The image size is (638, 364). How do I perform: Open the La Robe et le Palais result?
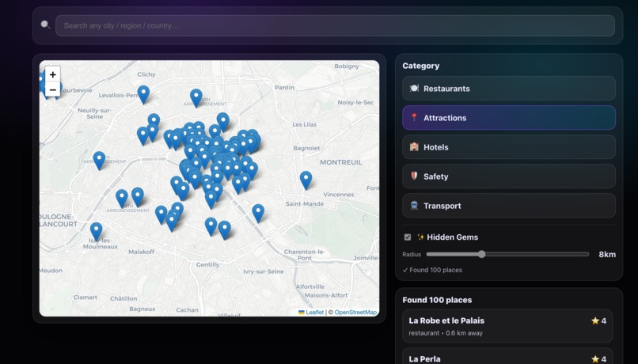coord(507,326)
